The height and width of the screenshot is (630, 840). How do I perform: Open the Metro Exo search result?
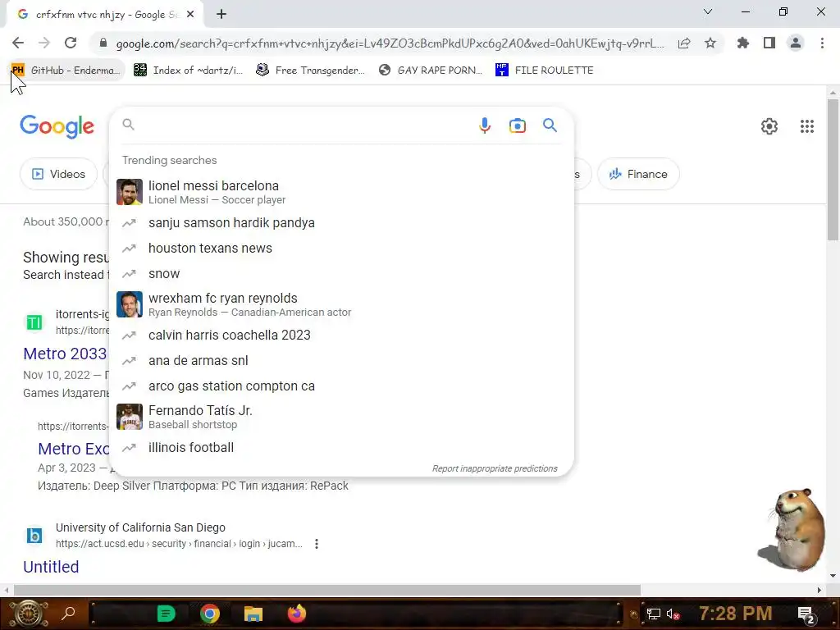coord(73,449)
